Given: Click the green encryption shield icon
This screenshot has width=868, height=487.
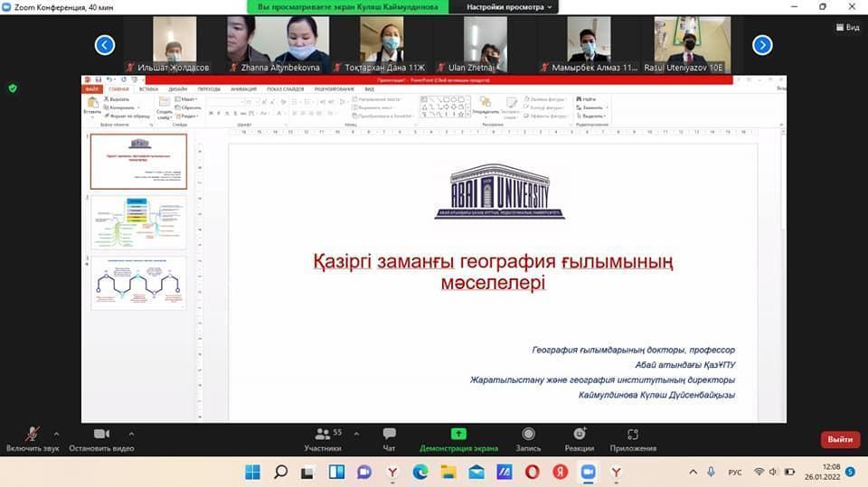Looking at the screenshot, I should pyautogui.click(x=13, y=88).
